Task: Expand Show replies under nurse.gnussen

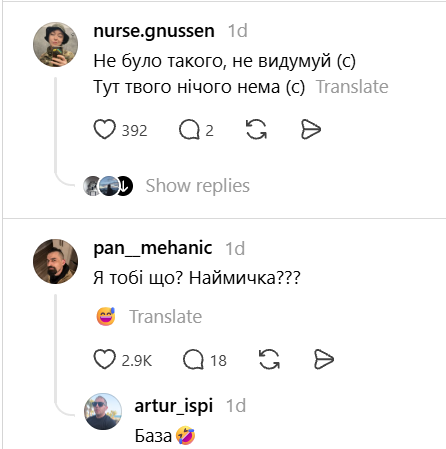Action: [198, 186]
